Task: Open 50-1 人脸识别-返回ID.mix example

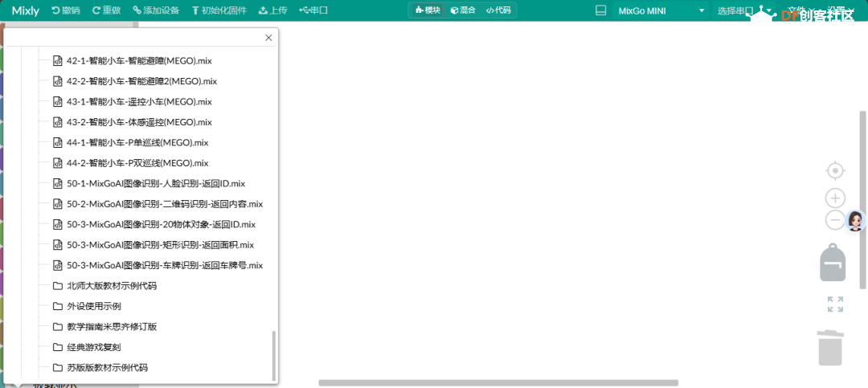Action: (x=156, y=184)
